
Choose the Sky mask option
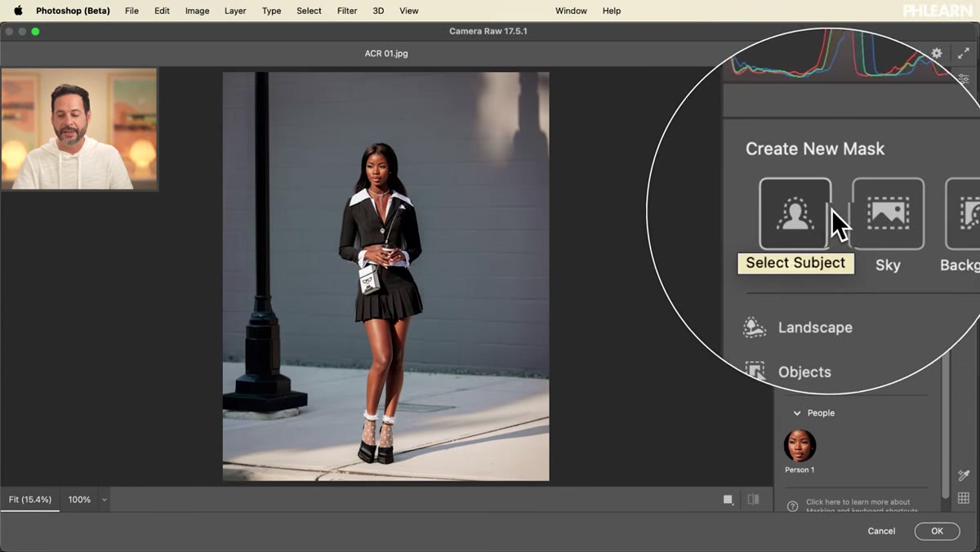[888, 213]
